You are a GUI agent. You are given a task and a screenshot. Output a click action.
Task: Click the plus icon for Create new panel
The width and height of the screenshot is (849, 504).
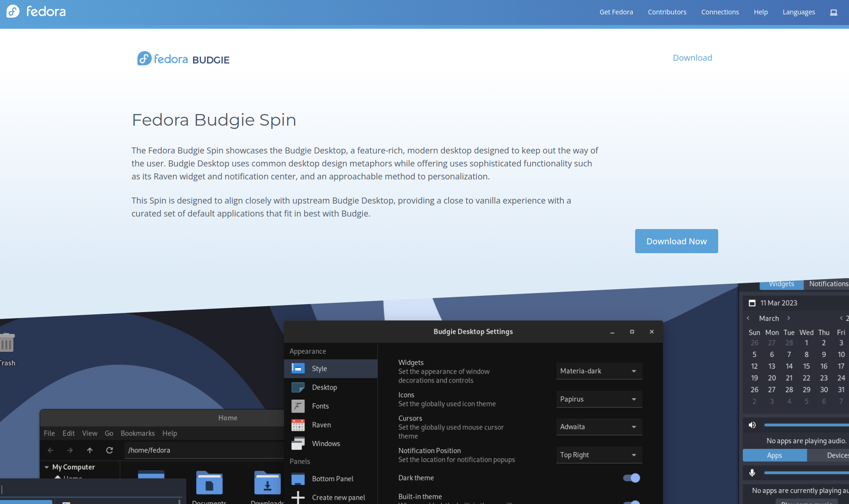(298, 498)
